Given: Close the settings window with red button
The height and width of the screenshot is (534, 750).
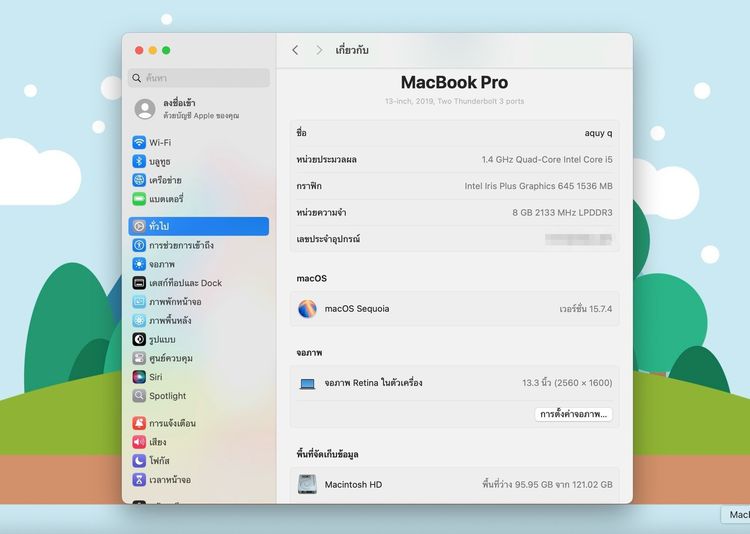Looking at the screenshot, I should pyautogui.click(x=139, y=50).
